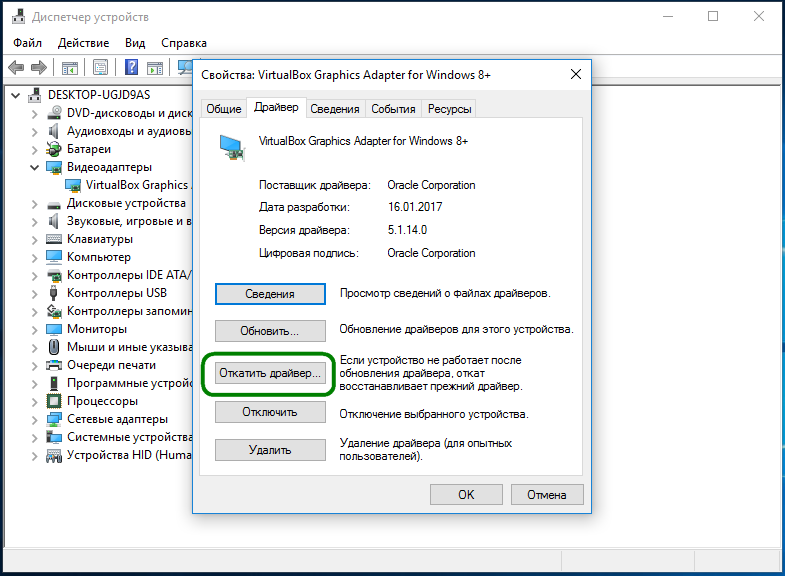Click the blue Help question-mark icon

click(131, 67)
